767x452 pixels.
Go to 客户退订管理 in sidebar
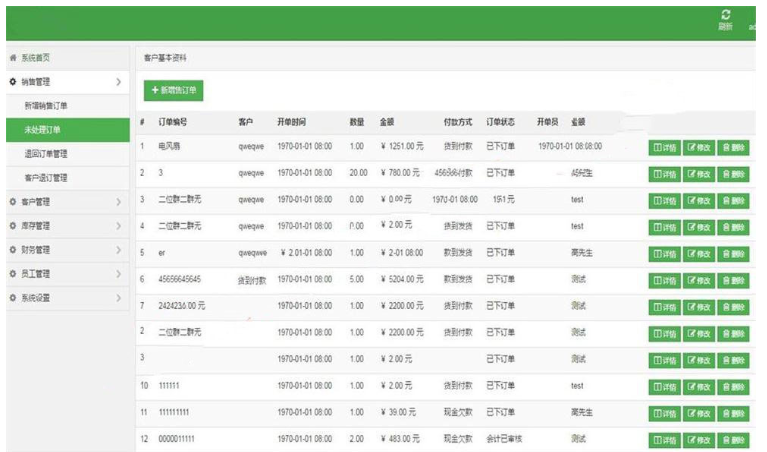coord(46,178)
